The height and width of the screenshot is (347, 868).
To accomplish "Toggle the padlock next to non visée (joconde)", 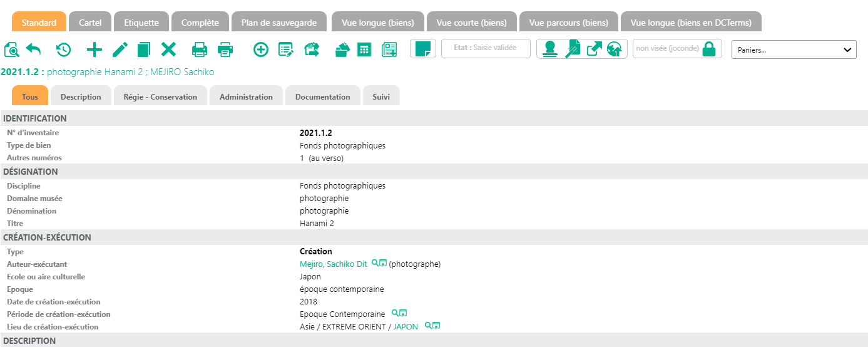I will pos(709,49).
